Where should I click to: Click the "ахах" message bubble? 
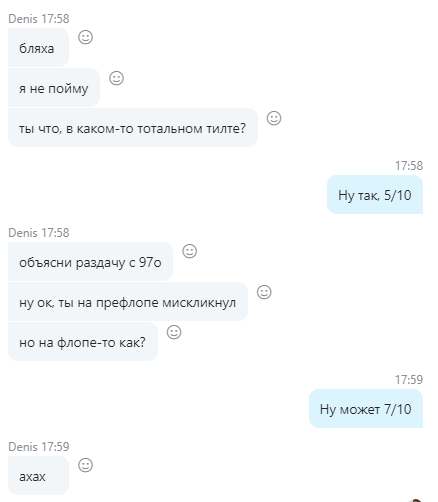point(38,476)
